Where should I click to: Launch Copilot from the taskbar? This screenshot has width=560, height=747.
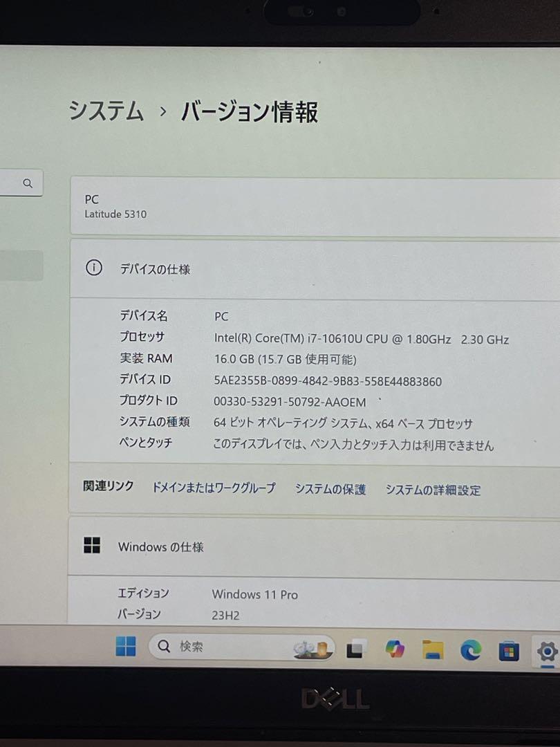click(395, 648)
